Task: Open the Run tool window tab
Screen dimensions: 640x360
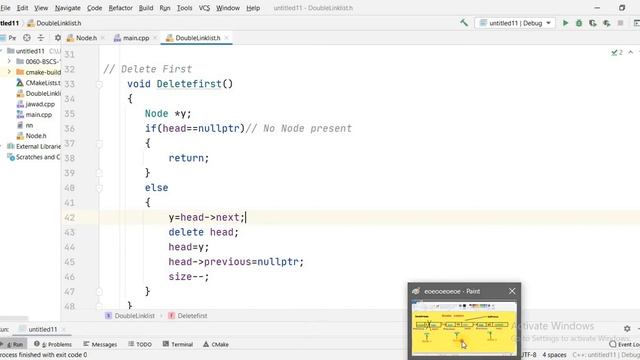Action: tap(13, 344)
